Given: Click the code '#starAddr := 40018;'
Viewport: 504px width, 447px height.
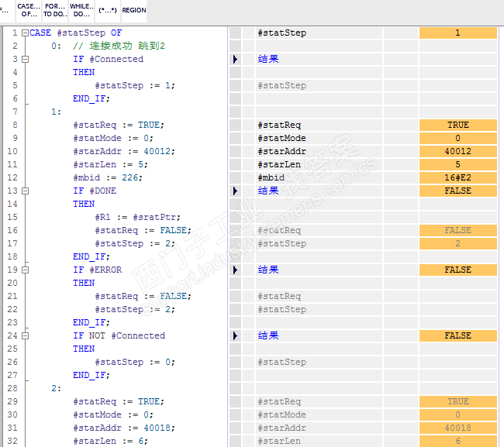Looking at the screenshot, I should tap(124, 428).
